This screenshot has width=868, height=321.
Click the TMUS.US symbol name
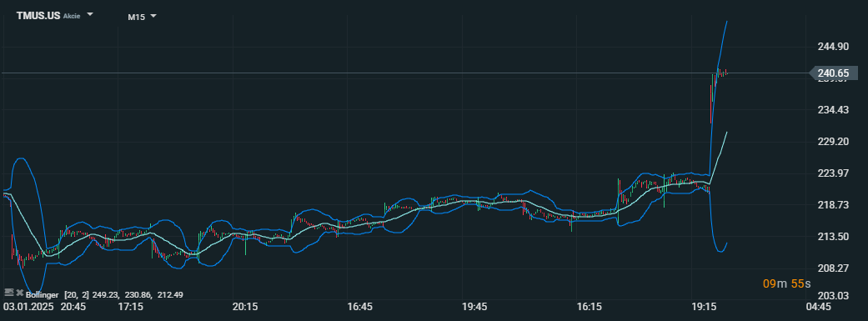click(38, 16)
